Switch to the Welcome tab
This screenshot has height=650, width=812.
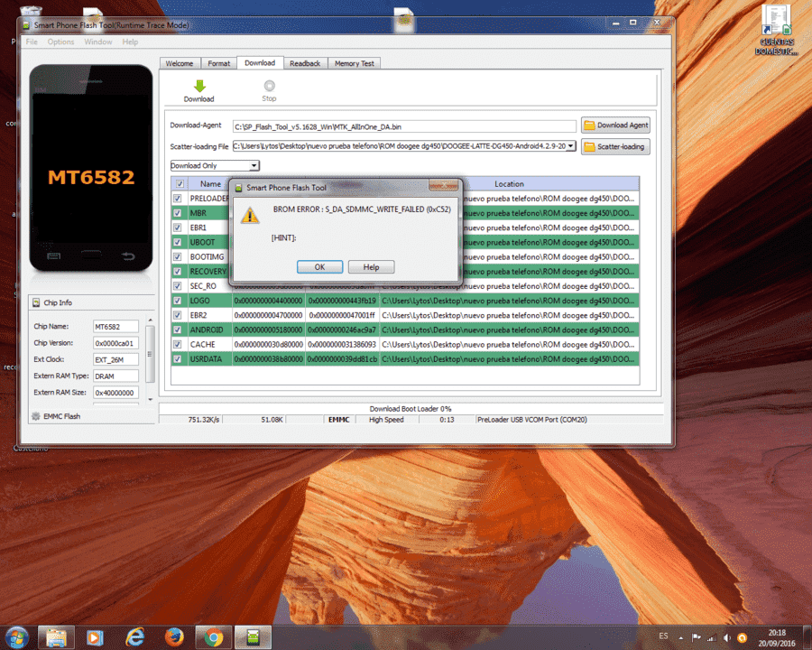180,63
